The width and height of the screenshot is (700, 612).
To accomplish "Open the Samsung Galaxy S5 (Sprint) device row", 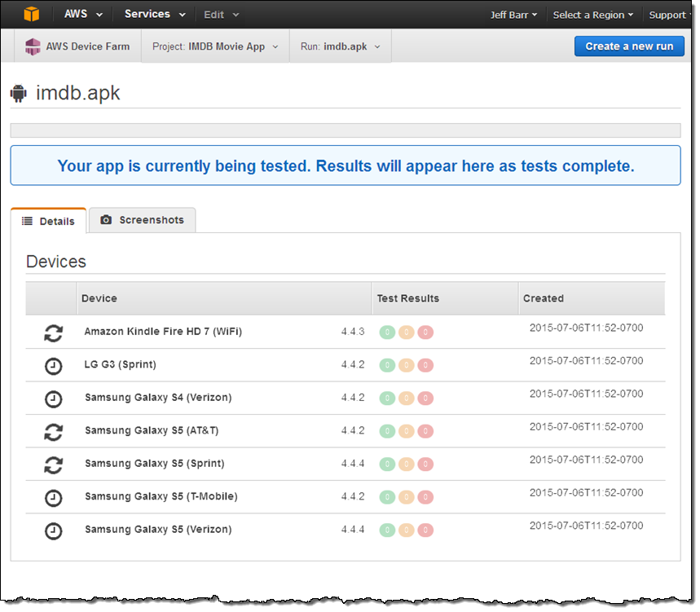I will tap(155, 464).
